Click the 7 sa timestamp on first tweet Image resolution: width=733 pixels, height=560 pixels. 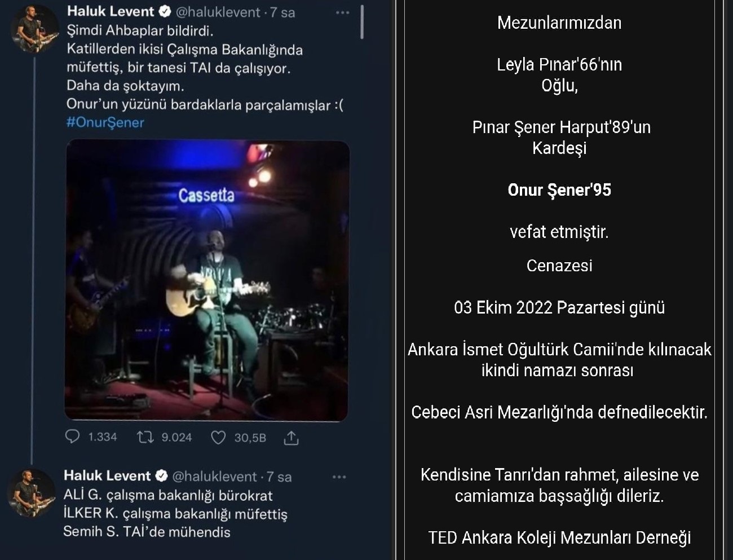(x=282, y=12)
